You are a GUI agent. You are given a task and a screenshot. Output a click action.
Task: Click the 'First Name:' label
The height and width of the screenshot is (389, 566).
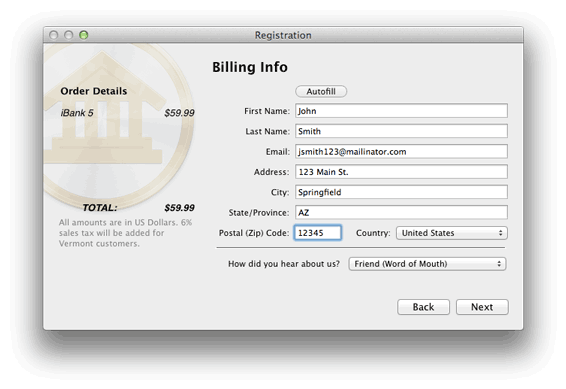267,111
